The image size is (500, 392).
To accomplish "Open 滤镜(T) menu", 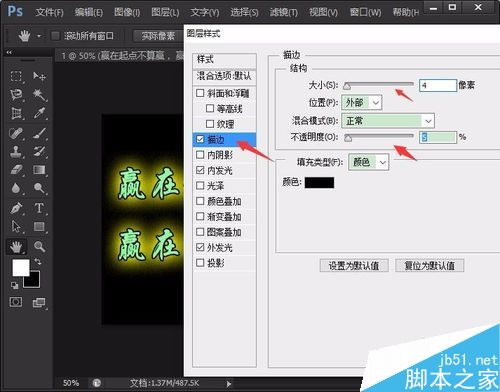I will tap(284, 12).
